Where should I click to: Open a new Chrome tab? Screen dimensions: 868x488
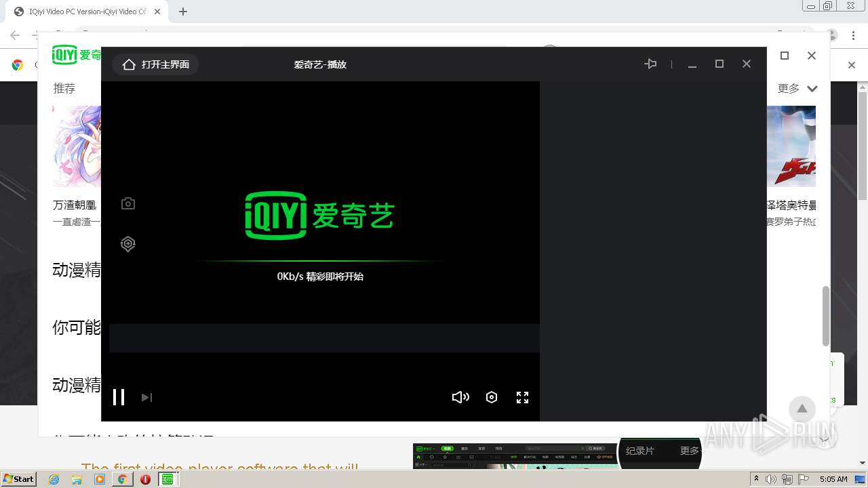(183, 12)
